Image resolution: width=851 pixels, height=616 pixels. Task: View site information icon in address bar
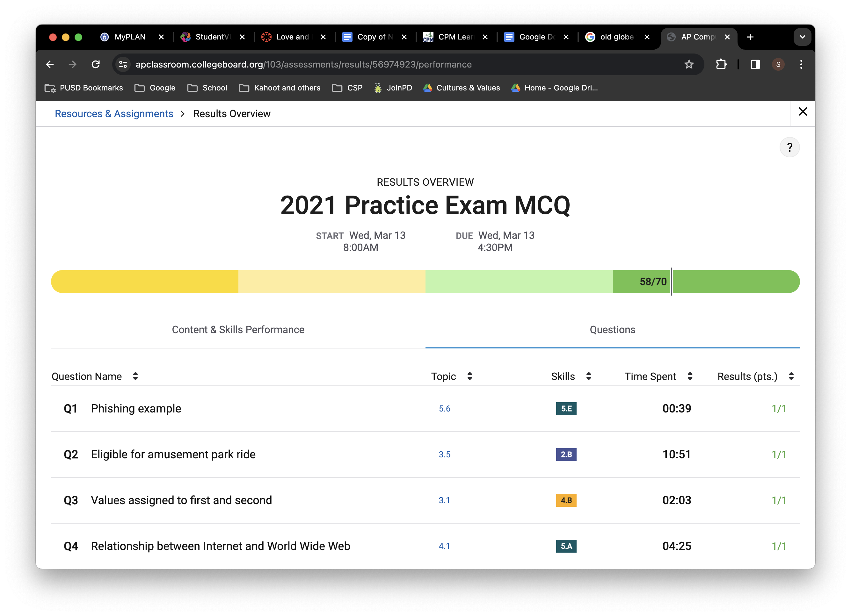123,64
